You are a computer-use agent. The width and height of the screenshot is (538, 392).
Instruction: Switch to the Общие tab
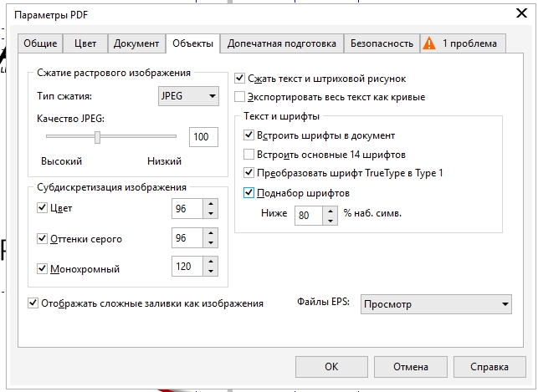[x=40, y=43]
